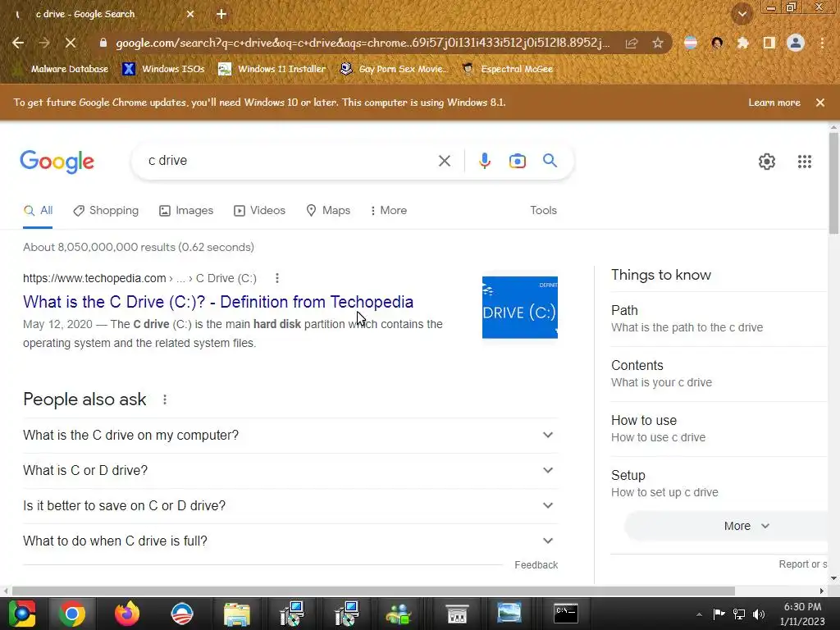
Task: Open Windows 11 Installer bookmark
Action: [272, 69]
